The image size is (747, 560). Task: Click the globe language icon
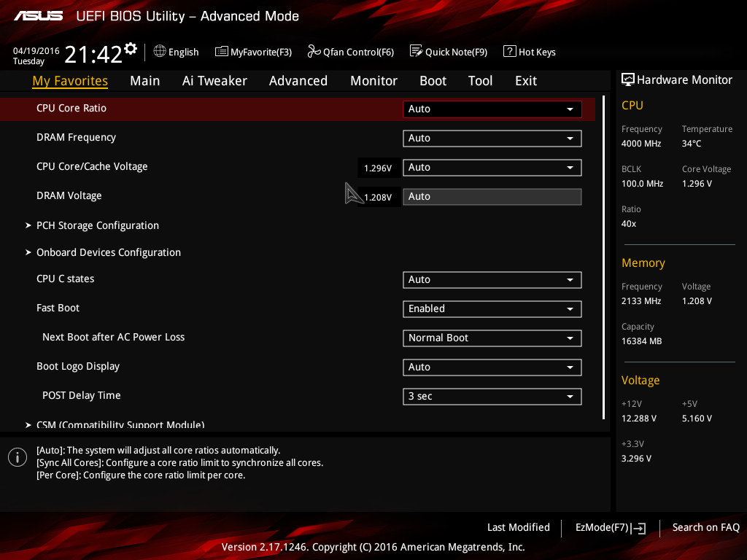point(160,51)
